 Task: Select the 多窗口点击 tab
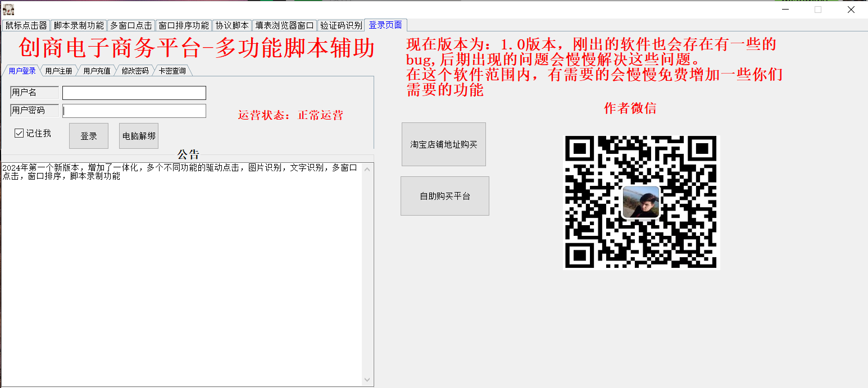[131, 25]
